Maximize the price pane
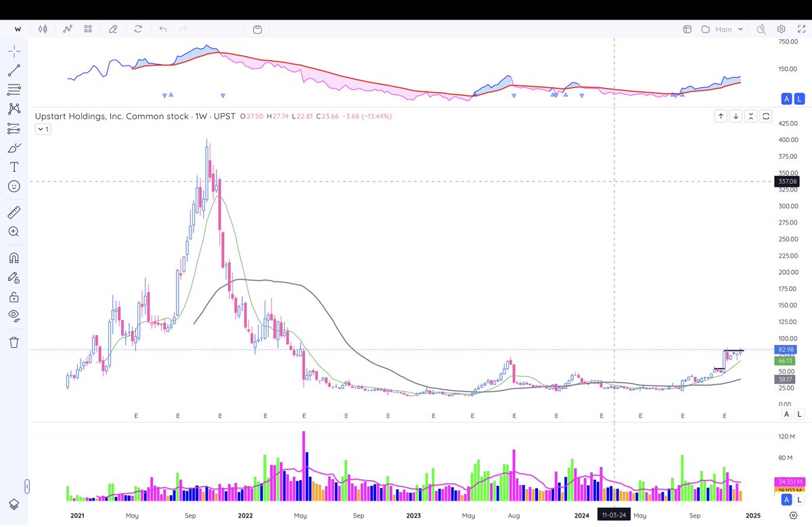 pyautogui.click(x=766, y=116)
